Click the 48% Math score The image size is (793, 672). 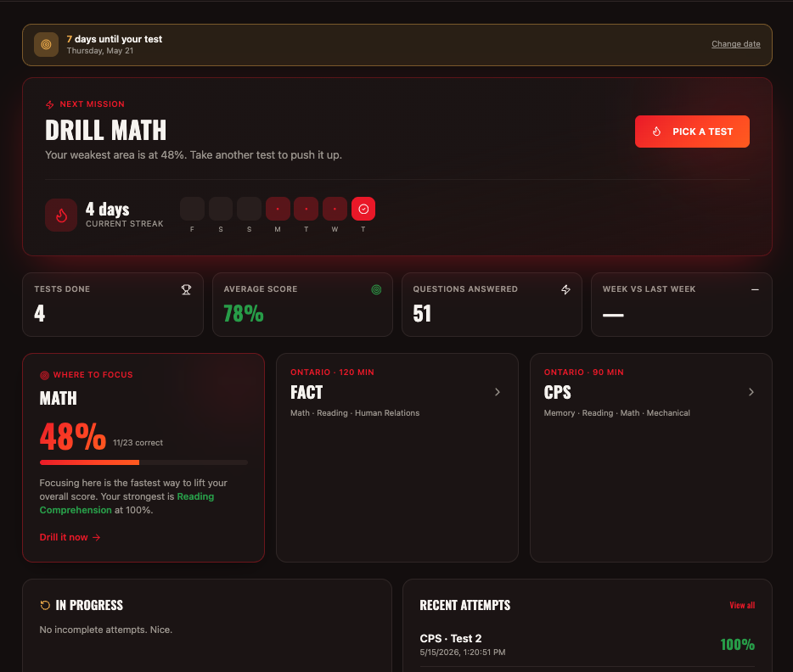(x=73, y=437)
